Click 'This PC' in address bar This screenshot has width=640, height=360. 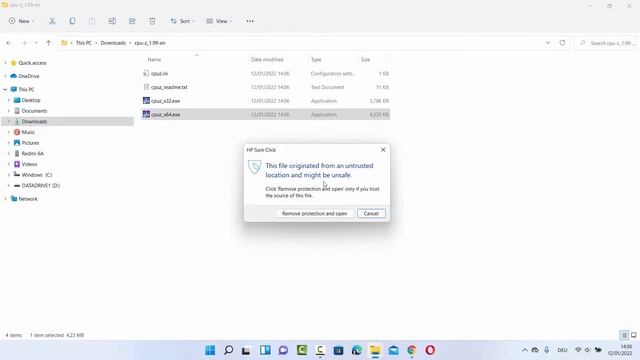[84, 43]
